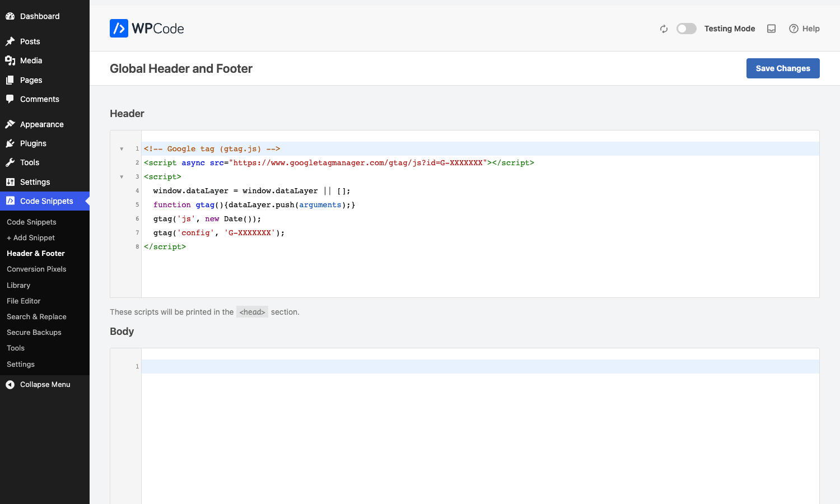Screen dimensions: 840x504
Task: Click the <head> code tag text
Action: point(253,312)
